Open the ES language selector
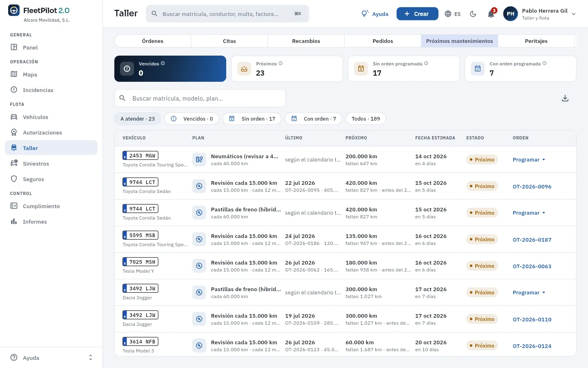 (453, 14)
